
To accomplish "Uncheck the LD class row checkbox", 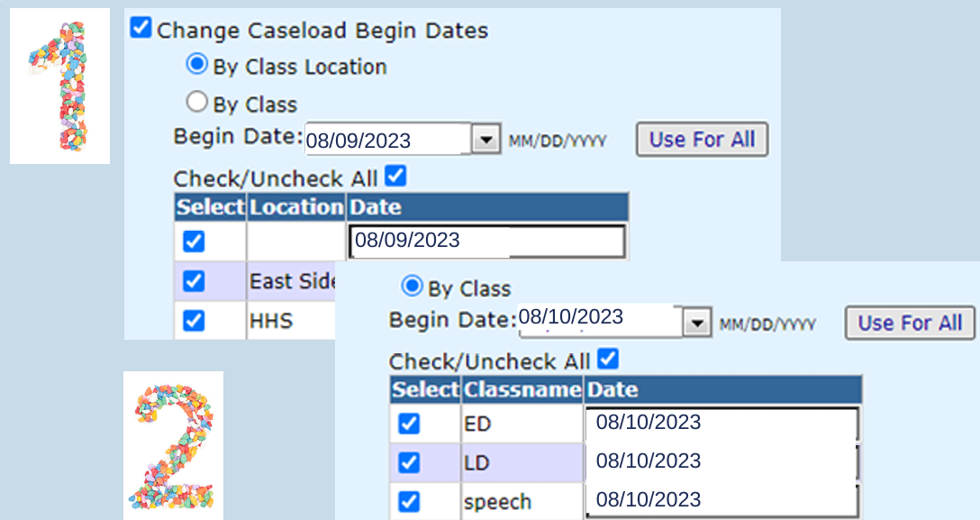I will (x=409, y=462).
